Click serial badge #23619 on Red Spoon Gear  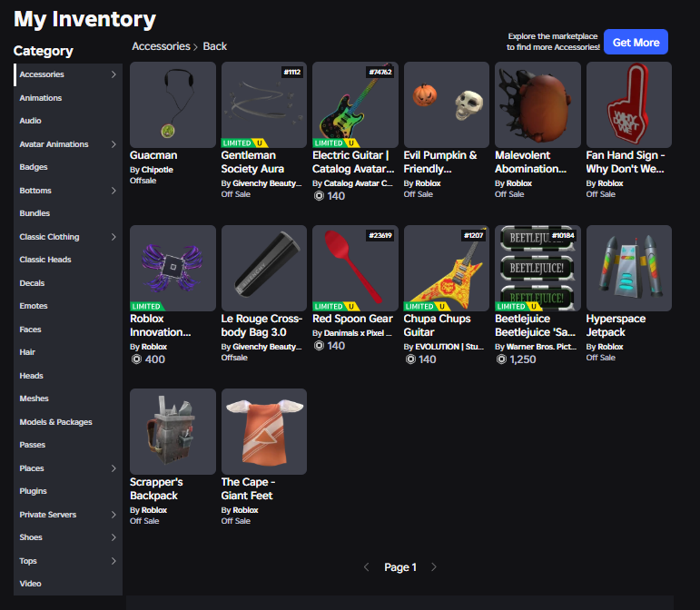click(x=380, y=235)
